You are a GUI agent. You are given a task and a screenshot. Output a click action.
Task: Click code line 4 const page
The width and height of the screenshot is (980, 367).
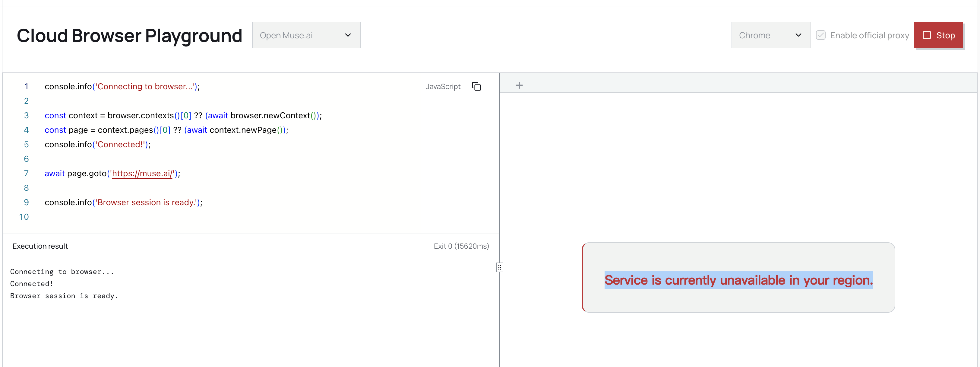[x=166, y=130]
